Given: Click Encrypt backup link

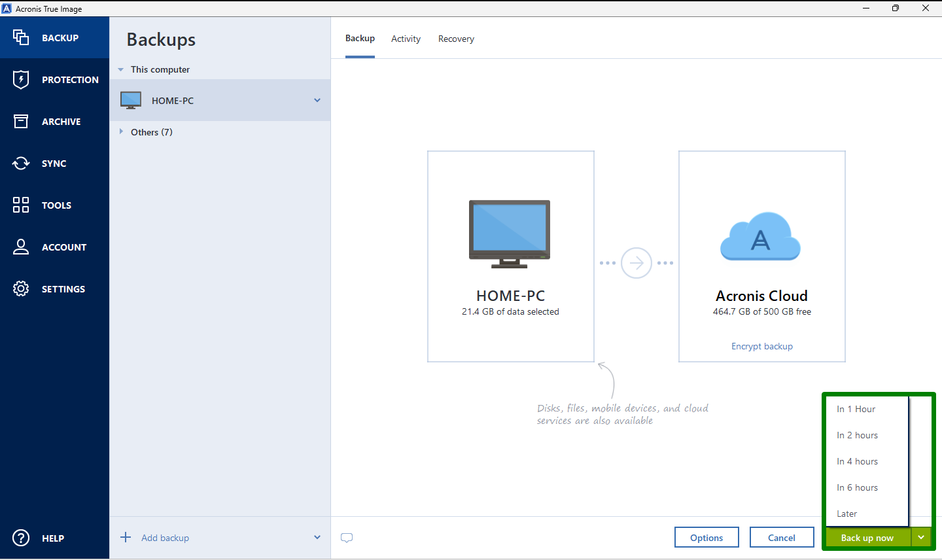Looking at the screenshot, I should click(761, 345).
